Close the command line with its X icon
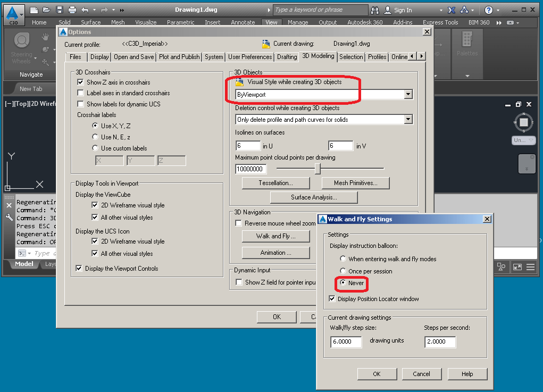Image resolution: width=543 pixels, height=392 pixels. [x=9, y=205]
